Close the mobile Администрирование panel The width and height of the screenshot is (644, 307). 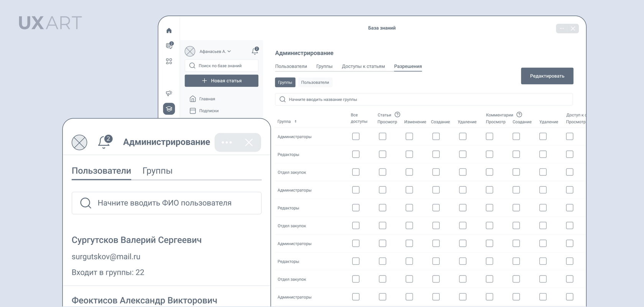(x=249, y=142)
